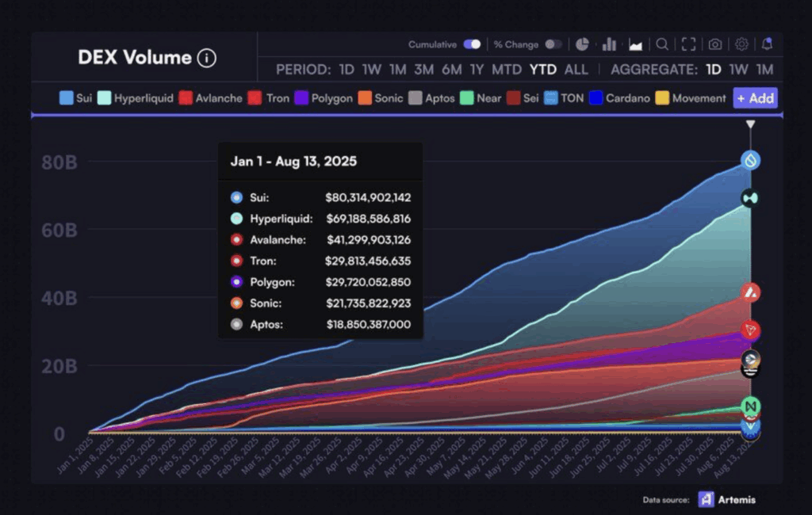This screenshot has height=515, width=812.
Task: Expand chart to fullscreen
Action: 688,44
